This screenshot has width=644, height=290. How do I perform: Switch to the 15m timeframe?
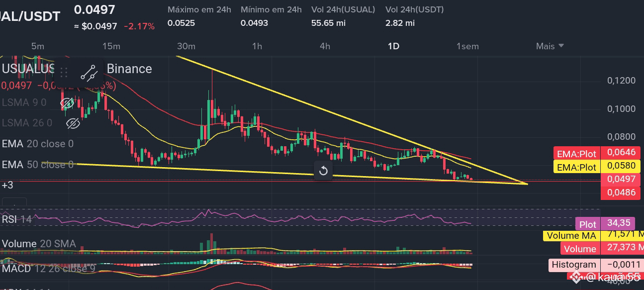point(111,46)
